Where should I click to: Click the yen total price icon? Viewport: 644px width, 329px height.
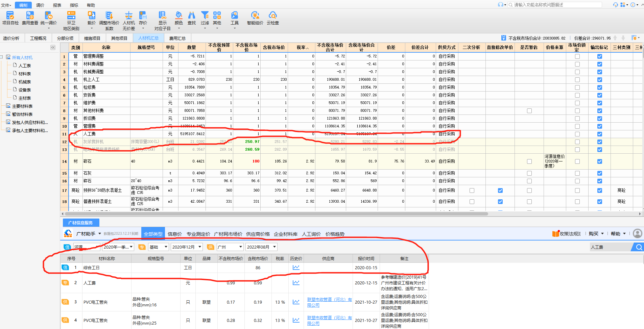point(504,38)
